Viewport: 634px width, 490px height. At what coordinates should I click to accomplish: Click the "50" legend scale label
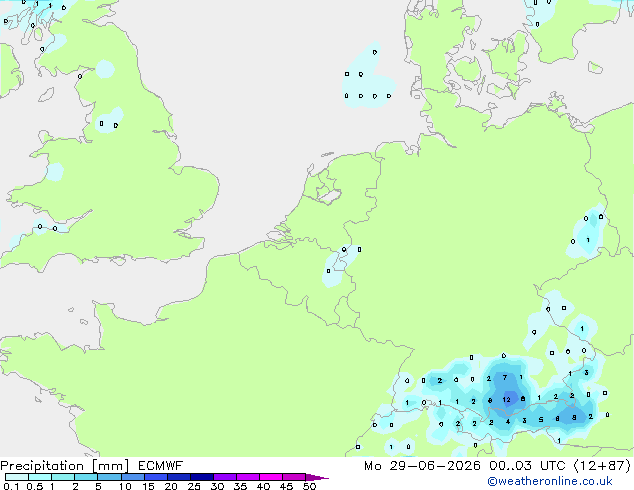point(309,486)
